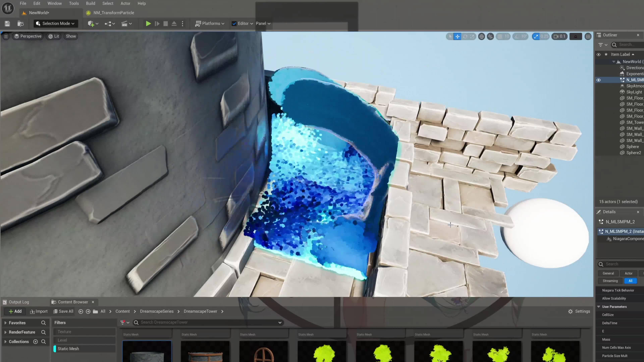644x362 pixels.
Task: Select the translate (move) gizmo tool
Action: pos(457,37)
